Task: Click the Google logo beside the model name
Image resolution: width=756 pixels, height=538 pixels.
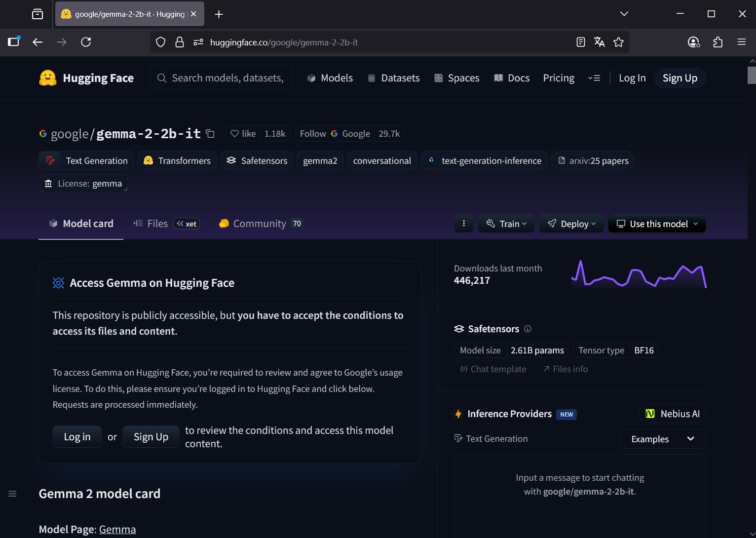Action: 43,134
